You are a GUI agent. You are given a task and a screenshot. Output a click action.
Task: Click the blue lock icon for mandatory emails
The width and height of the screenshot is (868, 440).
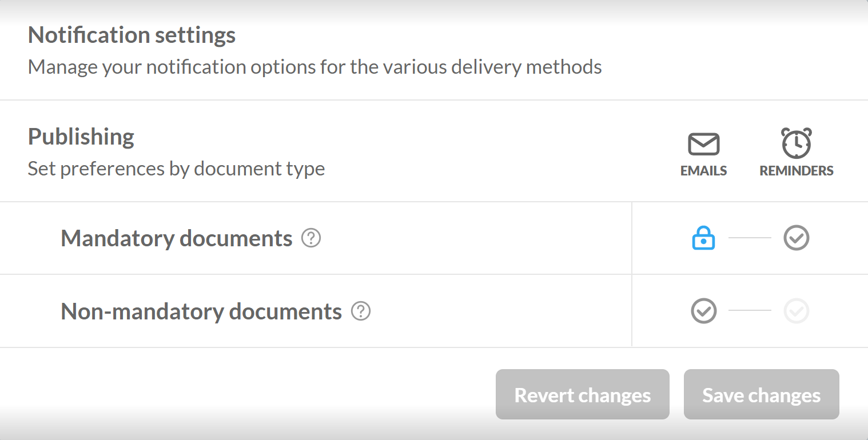point(703,238)
